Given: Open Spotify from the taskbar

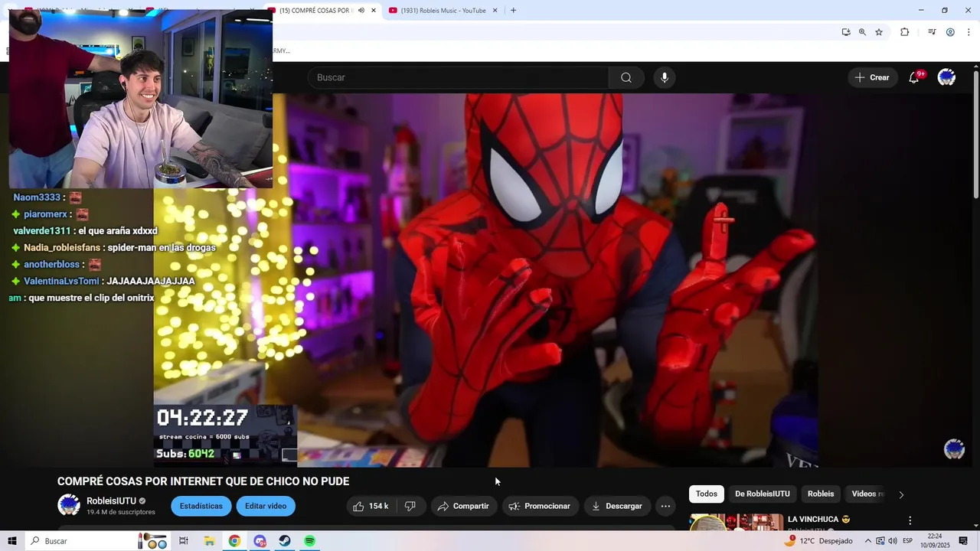Looking at the screenshot, I should [x=309, y=541].
